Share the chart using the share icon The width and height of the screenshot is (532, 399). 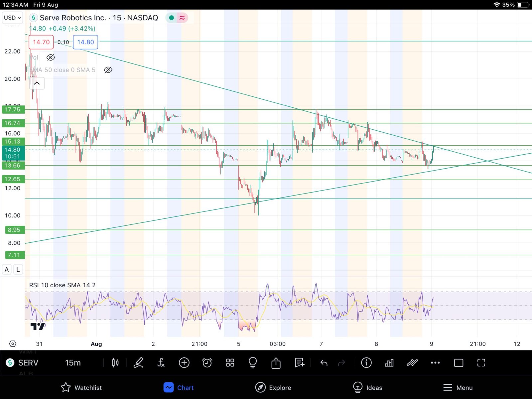(276, 362)
